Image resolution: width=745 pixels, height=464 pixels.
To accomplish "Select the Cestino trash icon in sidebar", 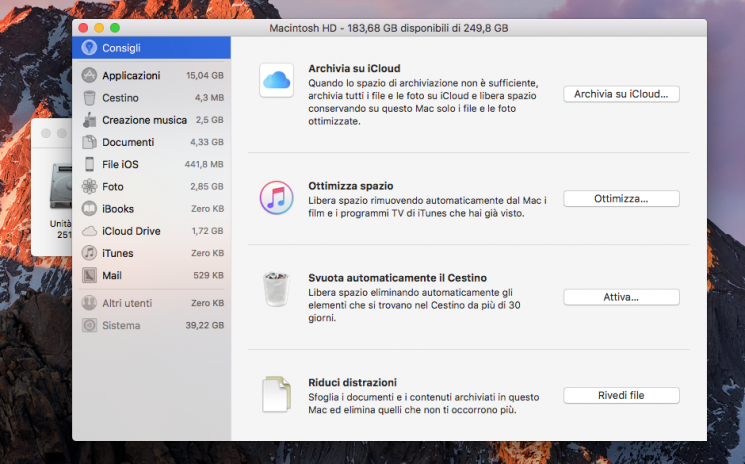I will 90,98.
